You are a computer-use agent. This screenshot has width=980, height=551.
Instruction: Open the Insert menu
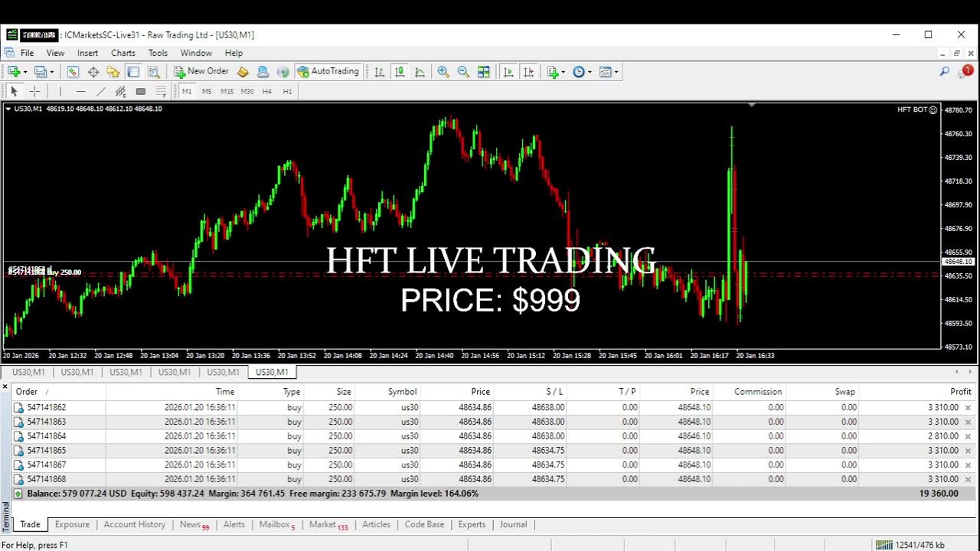click(x=87, y=53)
